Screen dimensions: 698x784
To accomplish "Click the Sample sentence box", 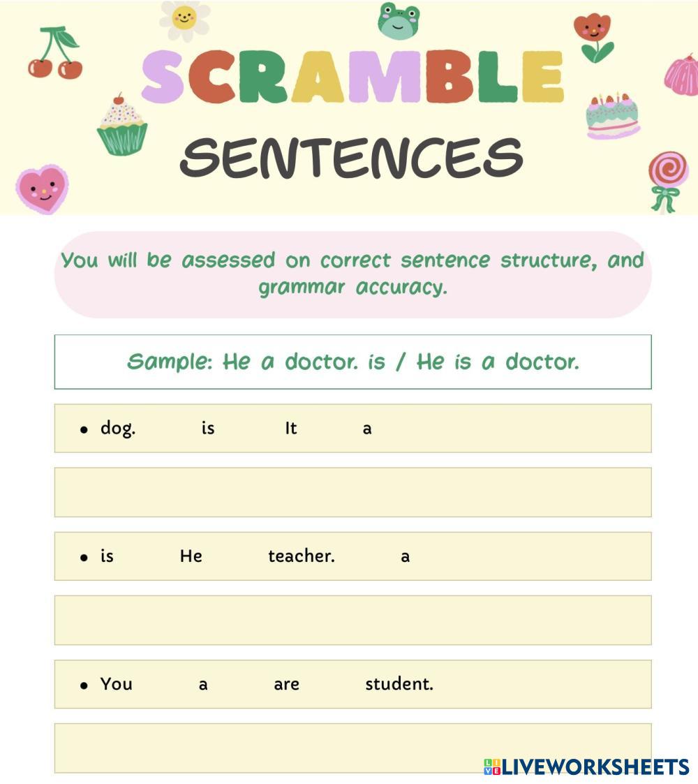I will tap(352, 362).
